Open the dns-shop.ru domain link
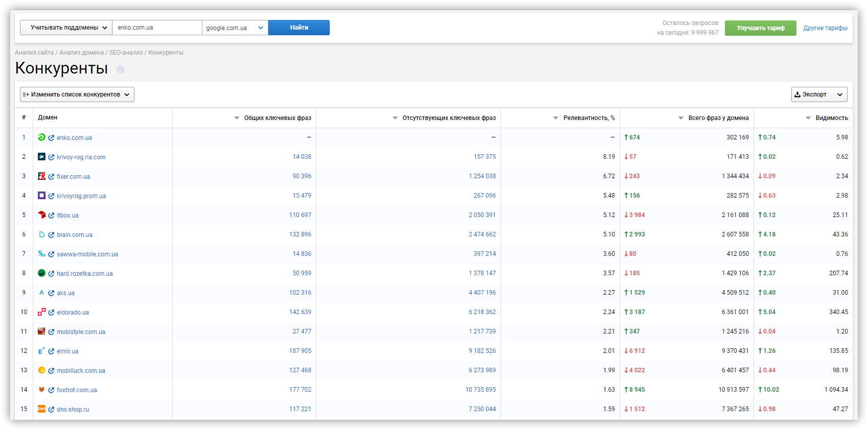868x430 pixels. (x=73, y=410)
